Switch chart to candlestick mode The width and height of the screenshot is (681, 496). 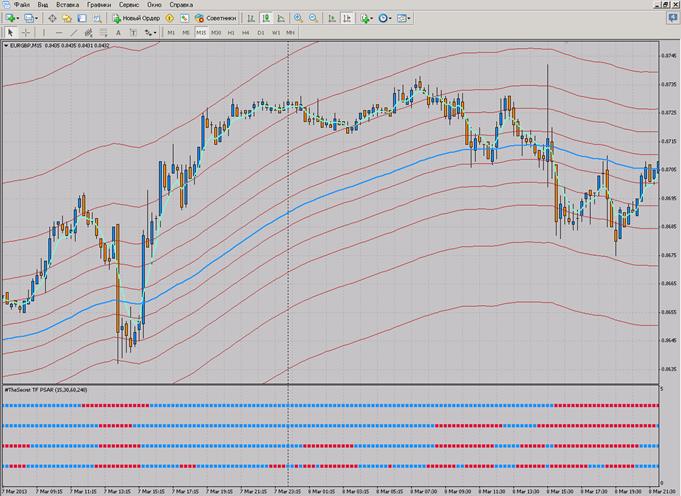(266, 18)
